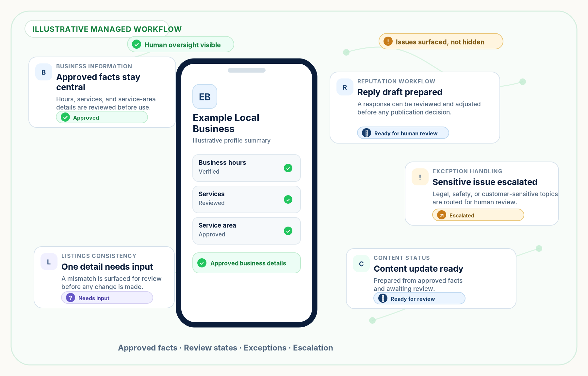Click the green check beside Approved status
The width and height of the screenshot is (588, 376).
pyautogui.click(x=65, y=117)
